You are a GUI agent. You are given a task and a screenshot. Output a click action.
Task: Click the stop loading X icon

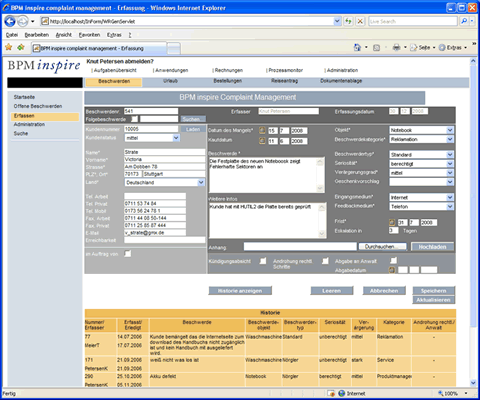pos(360,21)
